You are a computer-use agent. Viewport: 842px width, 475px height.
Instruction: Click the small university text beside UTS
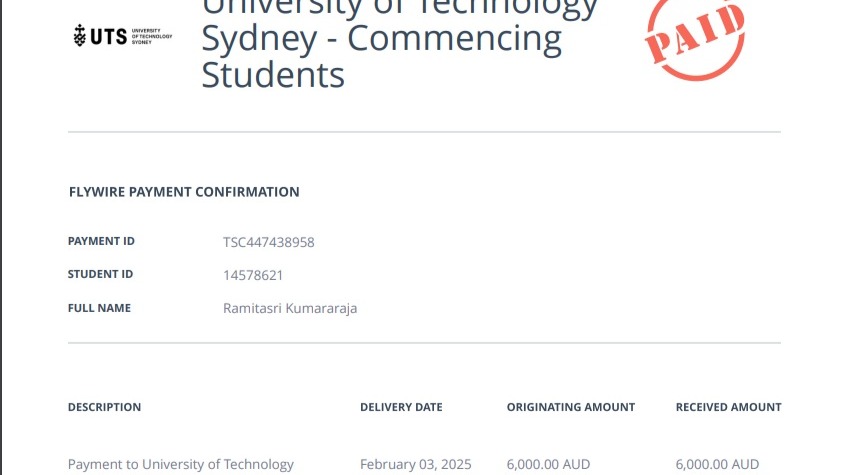(x=152, y=36)
